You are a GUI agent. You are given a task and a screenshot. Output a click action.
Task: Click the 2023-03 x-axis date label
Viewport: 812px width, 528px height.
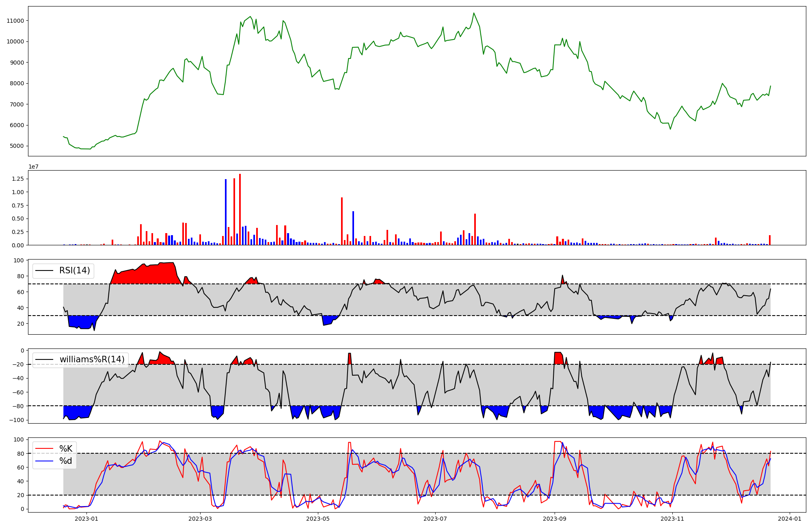click(x=200, y=519)
